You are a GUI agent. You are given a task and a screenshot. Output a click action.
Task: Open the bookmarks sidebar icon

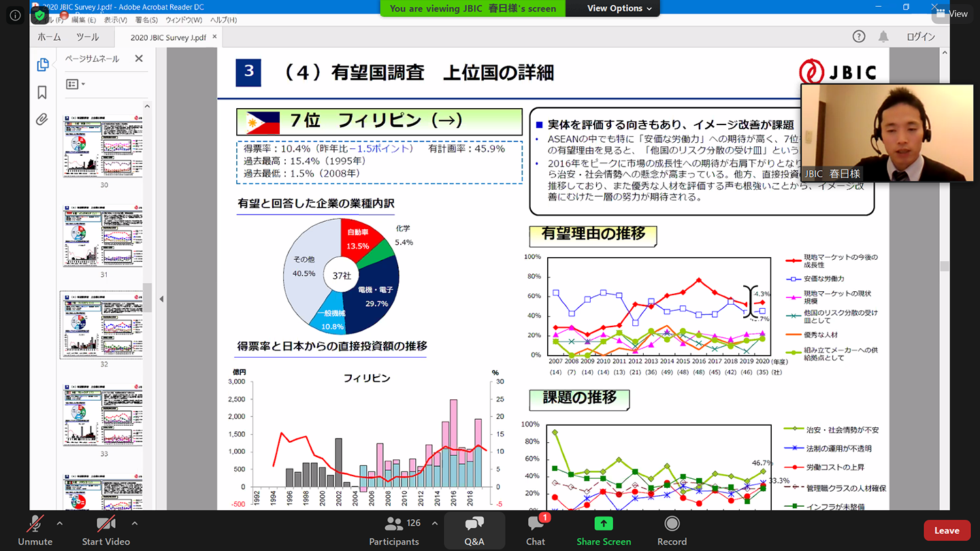[42, 92]
